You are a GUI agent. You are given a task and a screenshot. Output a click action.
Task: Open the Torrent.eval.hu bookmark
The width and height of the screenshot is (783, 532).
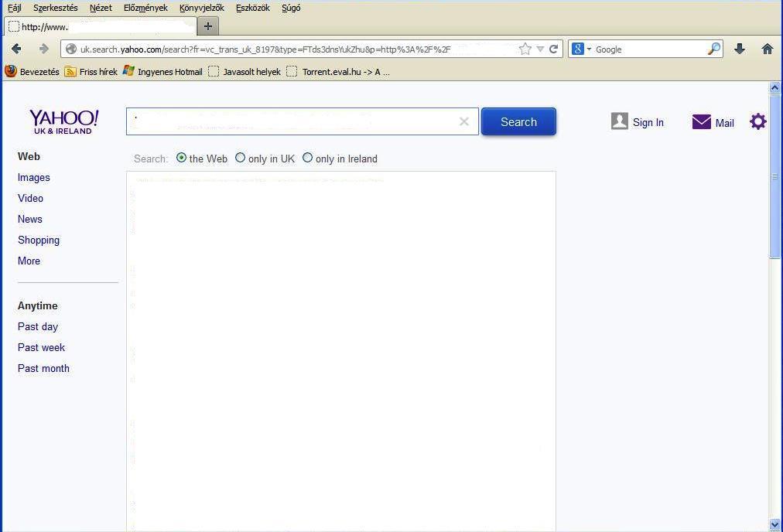coord(338,71)
